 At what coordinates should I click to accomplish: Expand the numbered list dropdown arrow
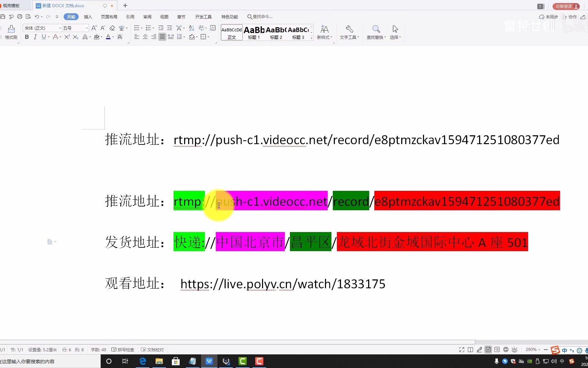[153, 28]
